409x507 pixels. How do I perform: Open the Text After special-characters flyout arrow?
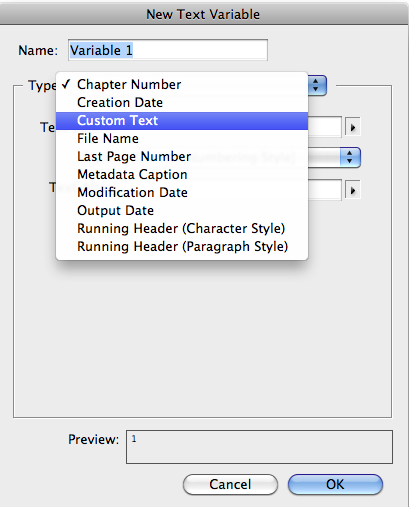(353, 191)
